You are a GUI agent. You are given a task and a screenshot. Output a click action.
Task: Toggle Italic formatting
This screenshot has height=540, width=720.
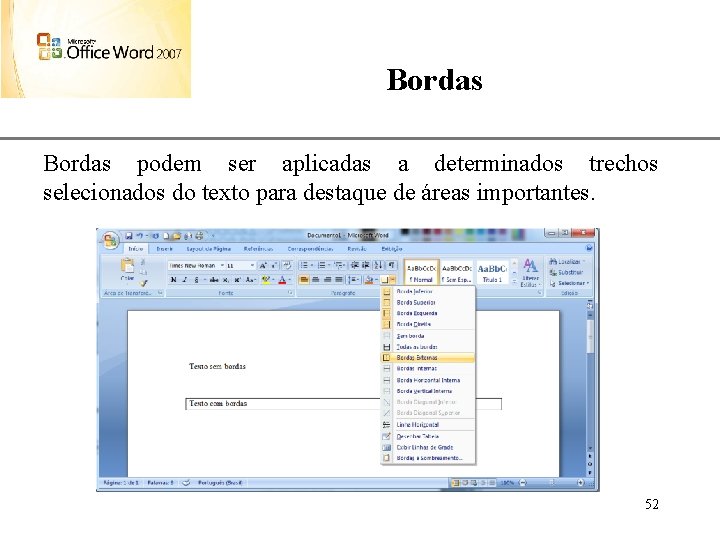[x=185, y=280]
